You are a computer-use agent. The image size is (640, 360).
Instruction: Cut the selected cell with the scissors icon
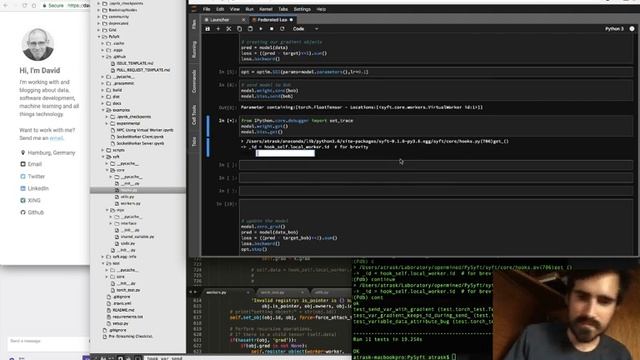(229, 29)
